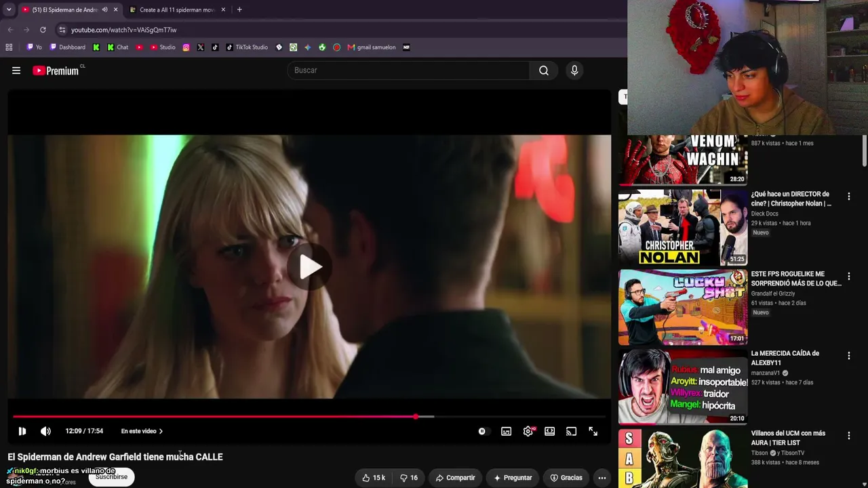Go back to the previous page

pos(10,30)
